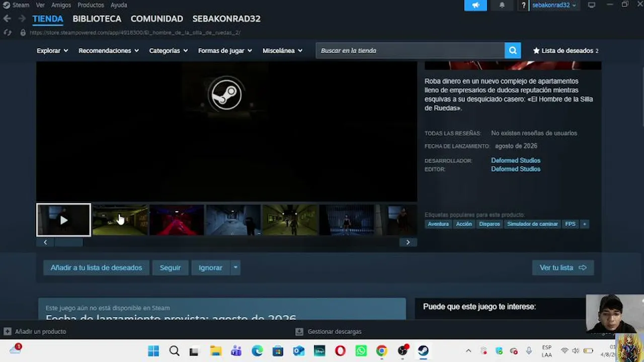Screen dimensions: 644x362
Task: Select the Aventura tag
Action: pos(438,224)
